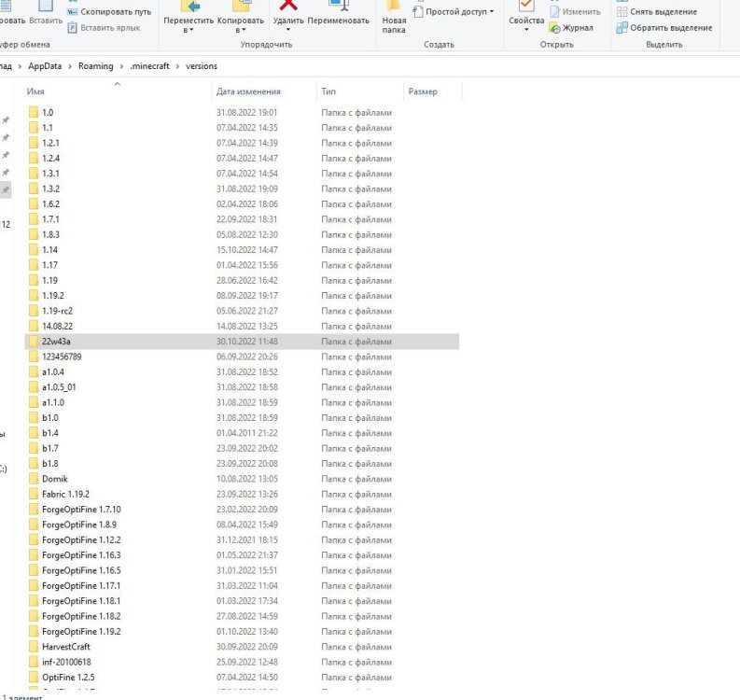Navigate to AppData in the breadcrumb

pyautogui.click(x=45, y=66)
